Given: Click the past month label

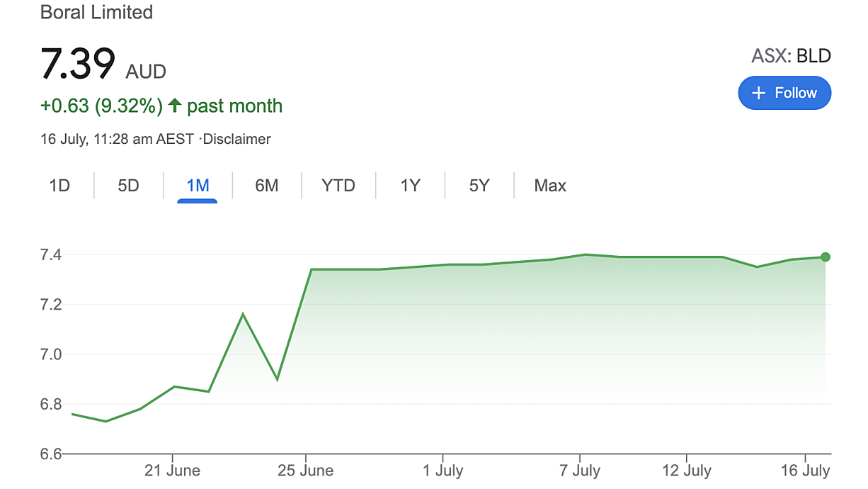Looking at the screenshot, I should 235,106.
